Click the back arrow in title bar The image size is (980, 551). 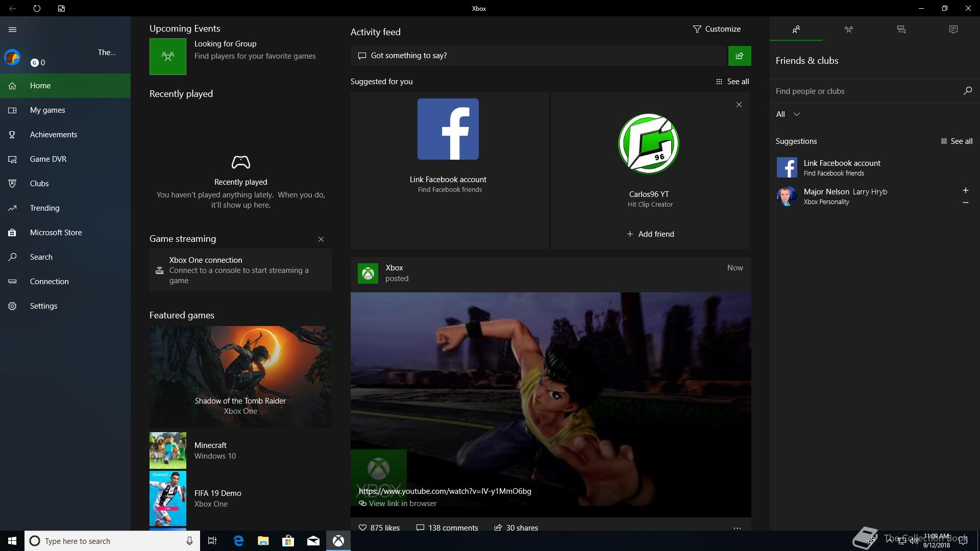(12, 9)
